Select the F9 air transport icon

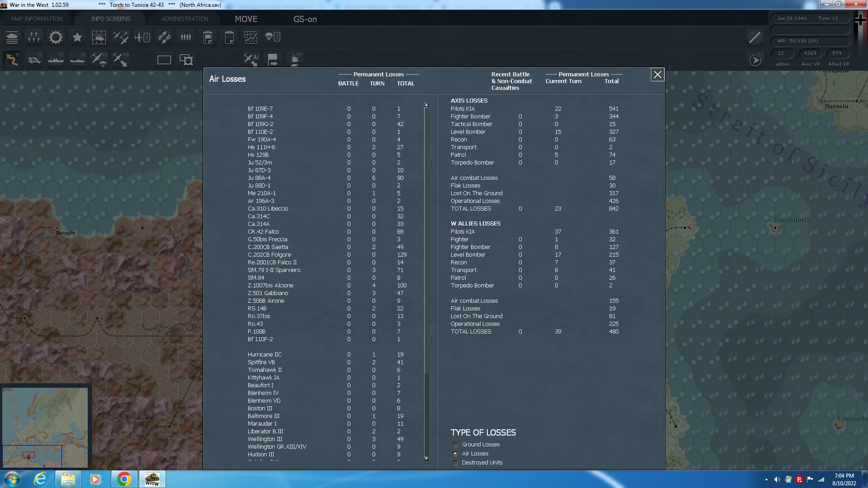coord(99,59)
